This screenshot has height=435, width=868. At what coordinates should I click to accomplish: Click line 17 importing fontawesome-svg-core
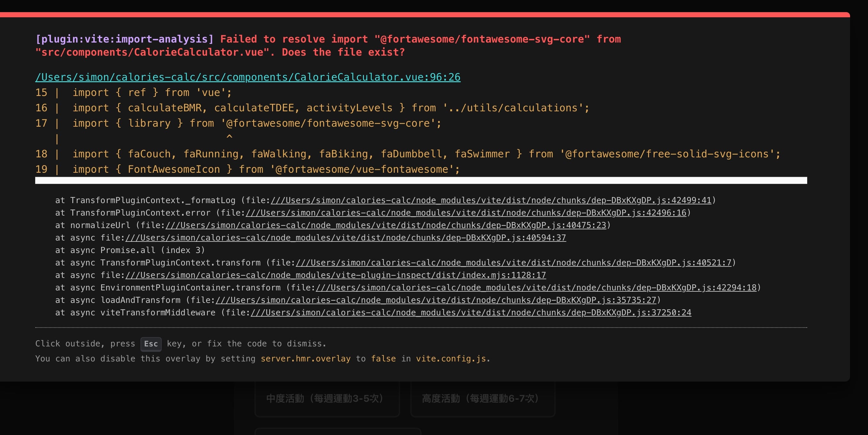tap(256, 123)
